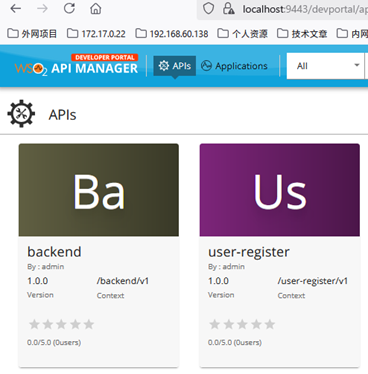Open the 技术文章 bookmark folder
Screen dimensions: 368x374
pyautogui.click(x=302, y=34)
